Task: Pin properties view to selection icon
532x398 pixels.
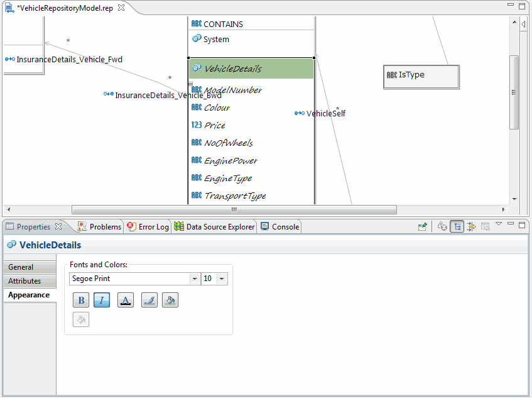Action: coord(423,226)
